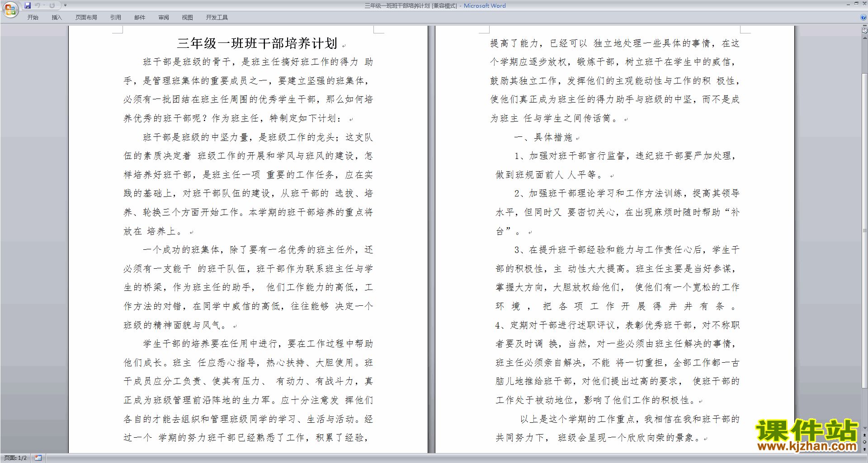Open the 插入 ribbon tab
Screen dimensions: 868x463
[x=57, y=17]
